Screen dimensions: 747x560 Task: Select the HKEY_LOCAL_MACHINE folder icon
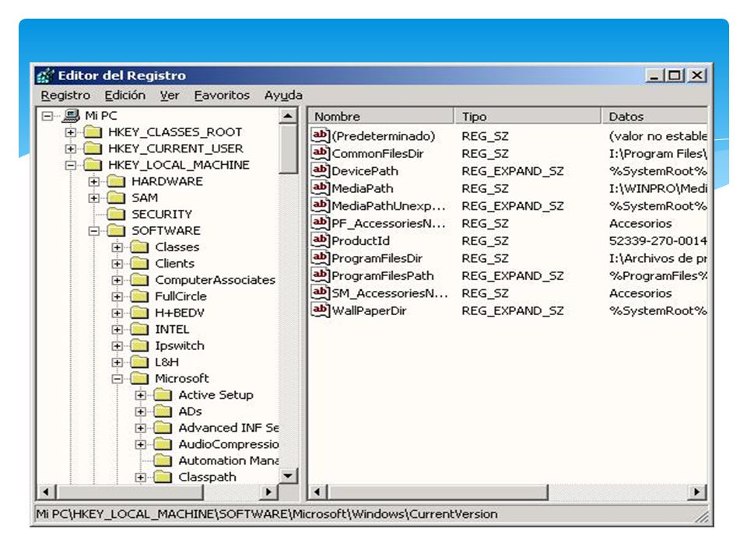[x=93, y=165]
